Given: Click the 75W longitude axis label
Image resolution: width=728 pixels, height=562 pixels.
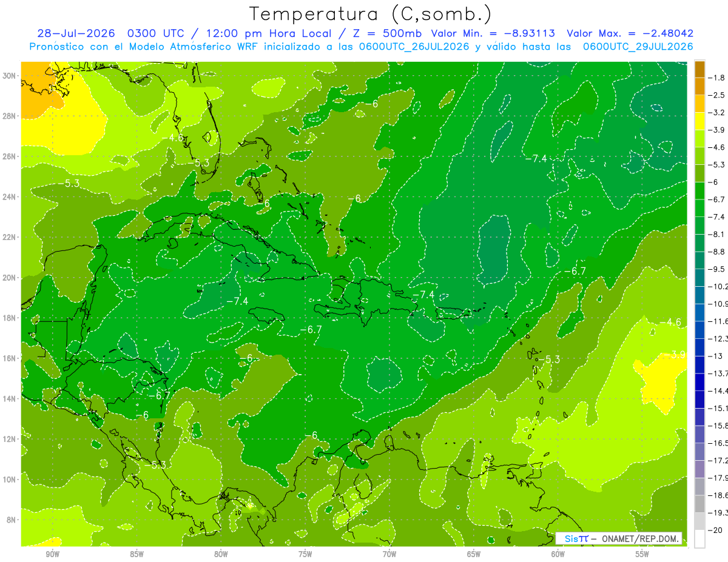Looking at the screenshot, I should [305, 554].
